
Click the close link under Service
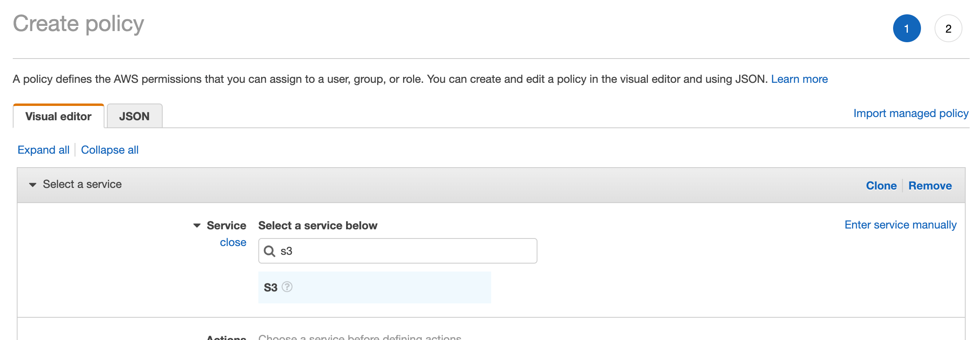click(233, 242)
